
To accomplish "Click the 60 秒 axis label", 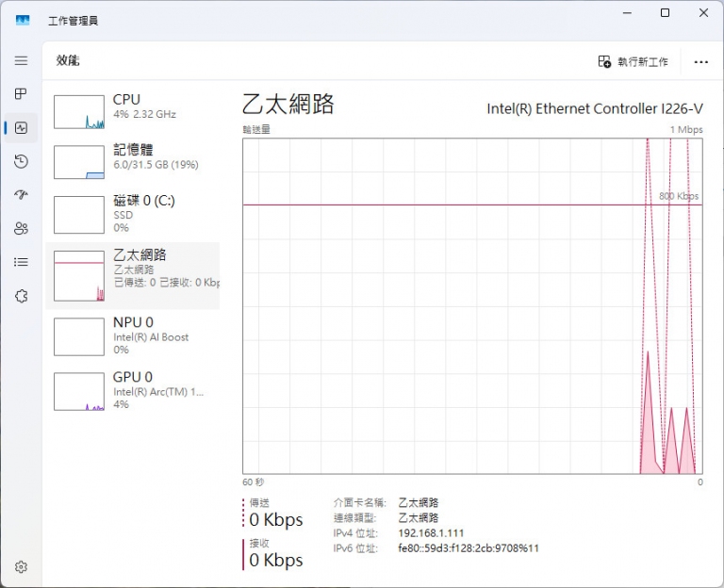I will [x=253, y=482].
